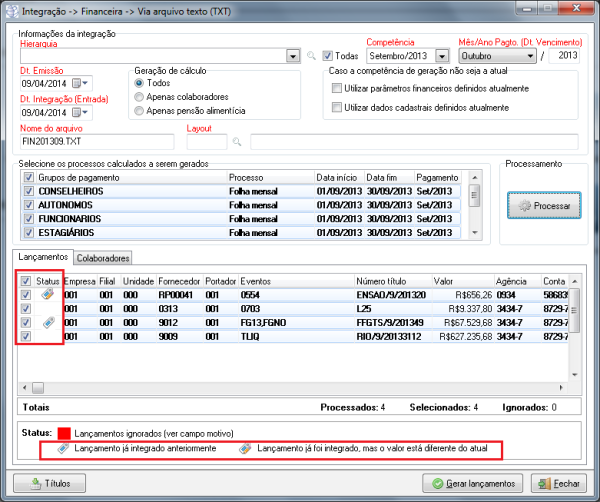Click the search icon next to Hierarquia
The image size is (600, 502).
click(x=311, y=56)
